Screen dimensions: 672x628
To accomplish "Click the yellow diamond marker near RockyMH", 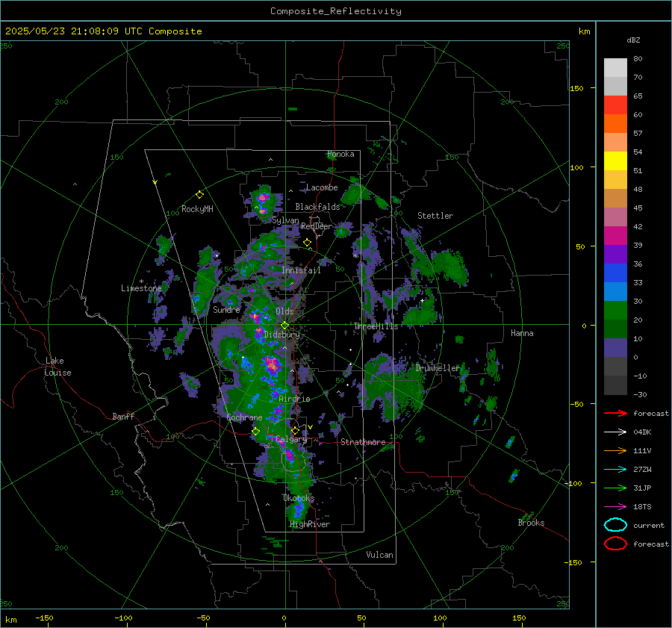I will point(199,195).
